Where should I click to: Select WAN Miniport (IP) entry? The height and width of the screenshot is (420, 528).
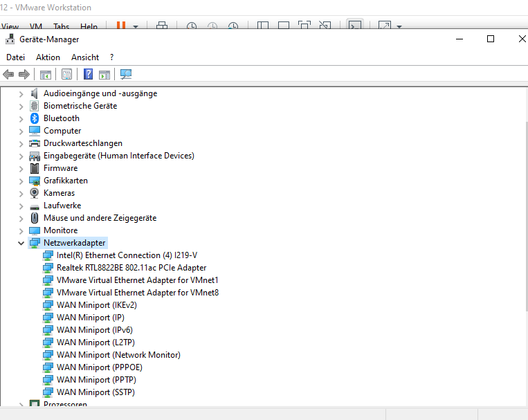tap(90, 318)
